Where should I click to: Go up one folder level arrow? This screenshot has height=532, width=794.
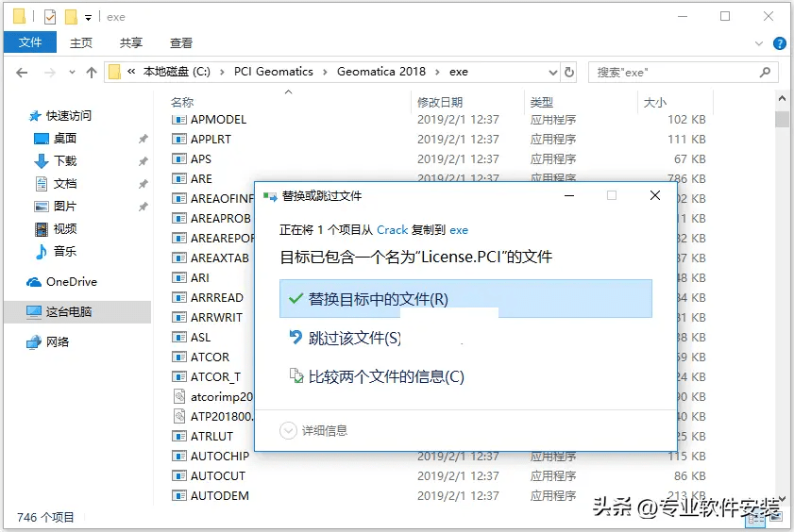click(x=92, y=73)
